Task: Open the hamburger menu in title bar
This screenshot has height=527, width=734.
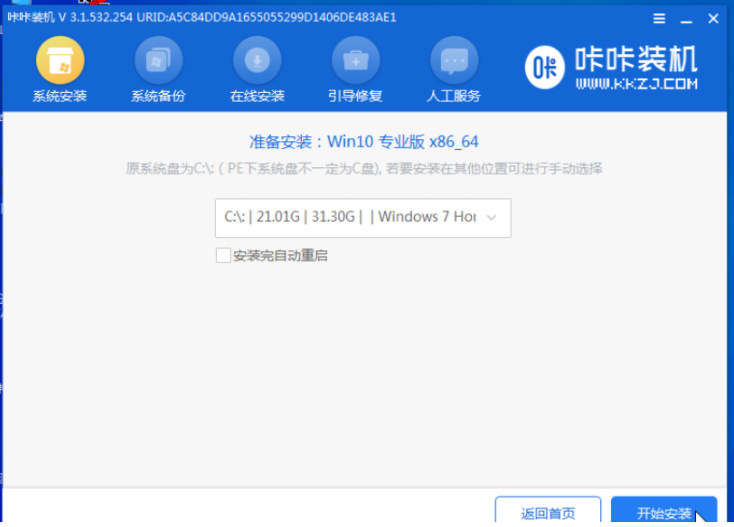Action: tap(659, 17)
